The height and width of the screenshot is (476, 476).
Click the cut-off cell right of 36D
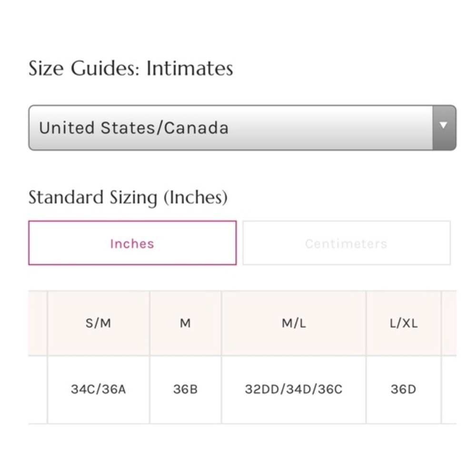449,389
